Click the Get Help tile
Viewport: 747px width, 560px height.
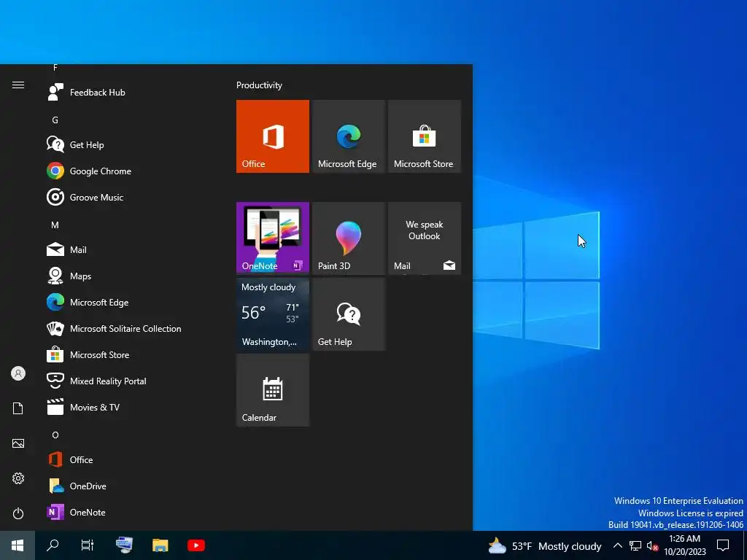348,314
